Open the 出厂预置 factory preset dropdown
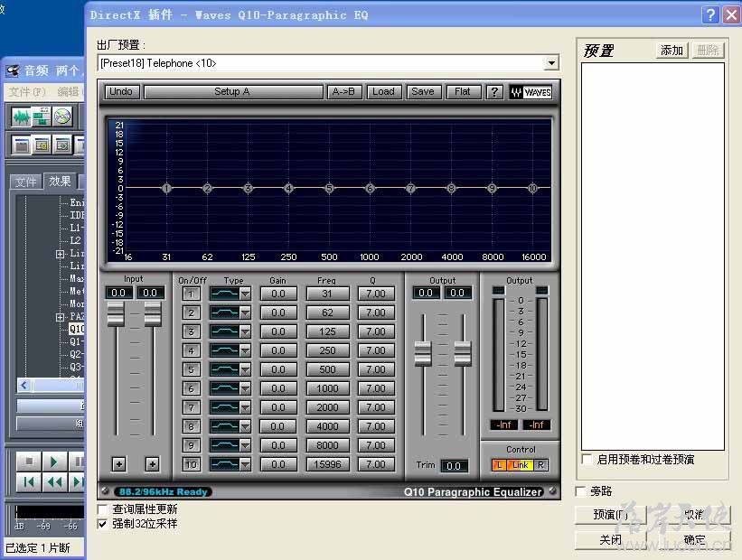Screen dimensions: 742x560 pos(551,63)
